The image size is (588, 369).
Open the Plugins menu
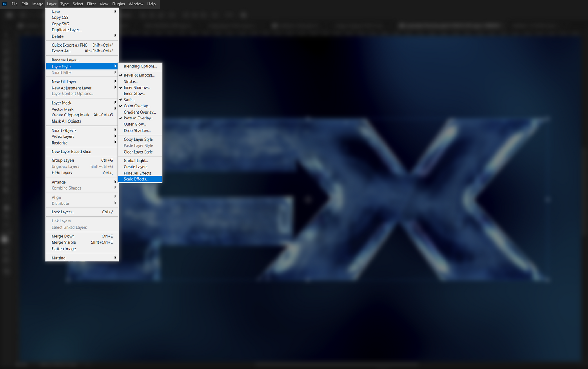(x=118, y=4)
